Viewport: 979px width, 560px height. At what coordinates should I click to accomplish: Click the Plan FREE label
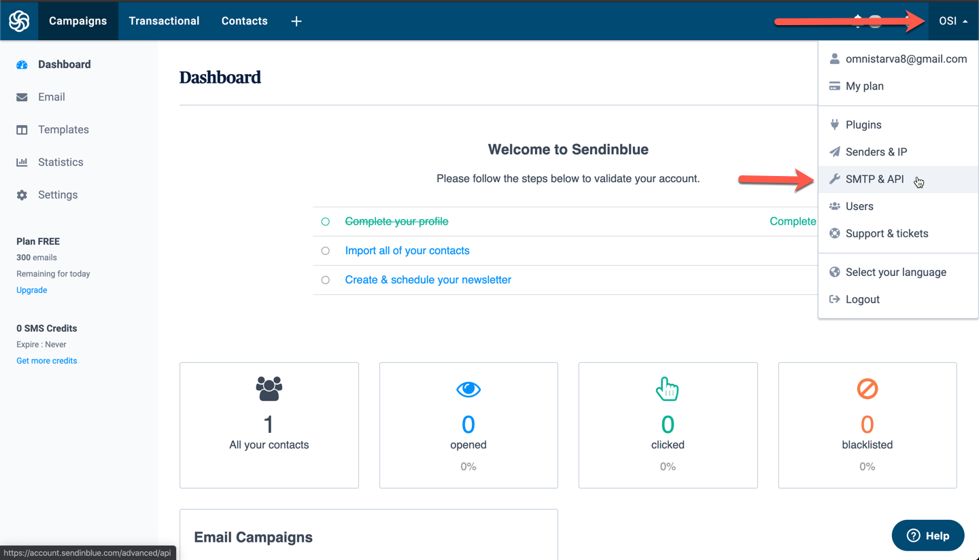(38, 241)
